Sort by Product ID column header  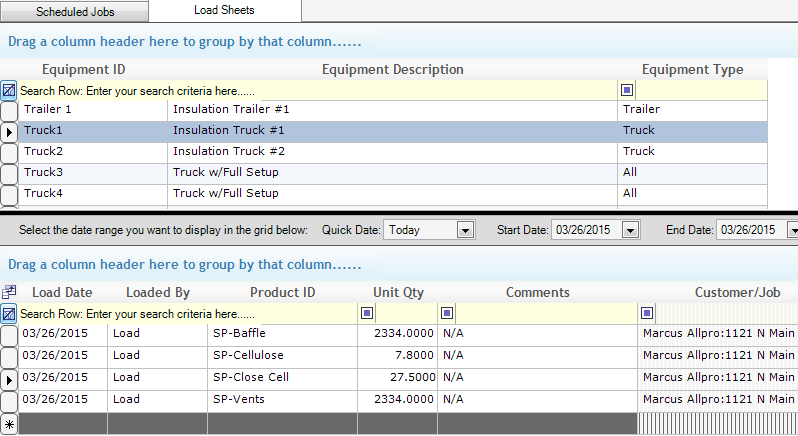coord(282,292)
